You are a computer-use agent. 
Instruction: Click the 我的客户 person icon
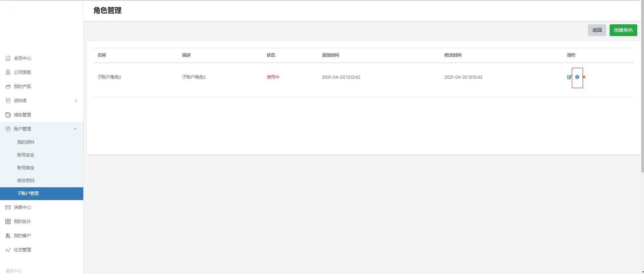tap(8, 236)
